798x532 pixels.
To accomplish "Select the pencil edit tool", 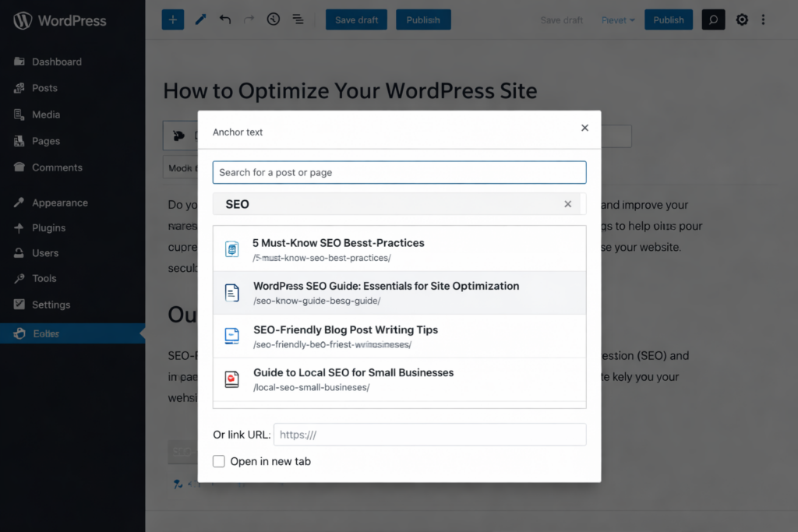I will [x=200, y=19].
